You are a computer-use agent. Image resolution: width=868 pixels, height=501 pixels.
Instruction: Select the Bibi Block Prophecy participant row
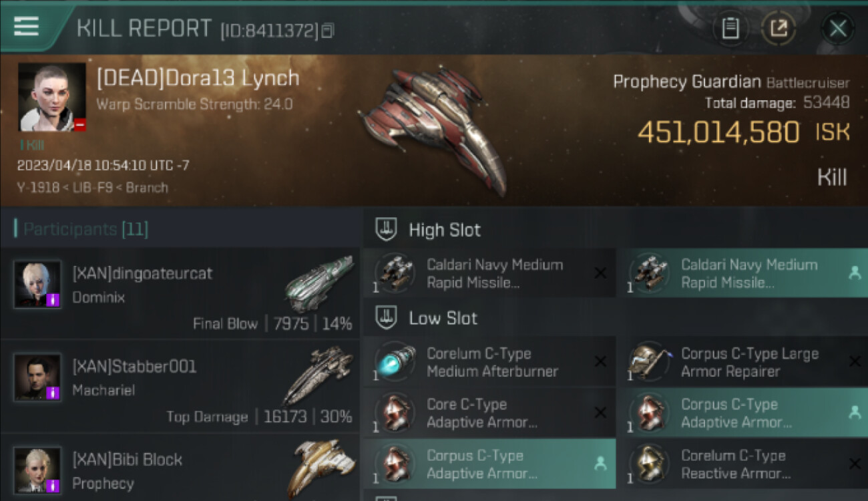[180, 468]
